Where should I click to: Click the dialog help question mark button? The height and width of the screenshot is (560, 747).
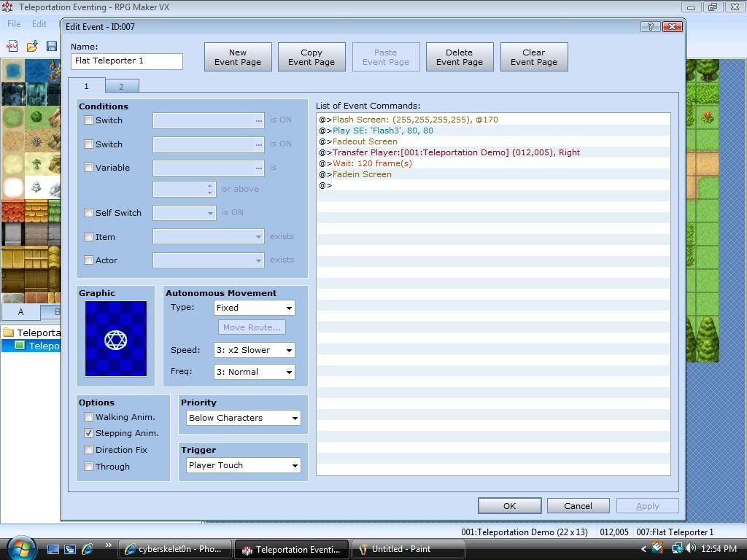pyautogui.click(x=649, y=26)
